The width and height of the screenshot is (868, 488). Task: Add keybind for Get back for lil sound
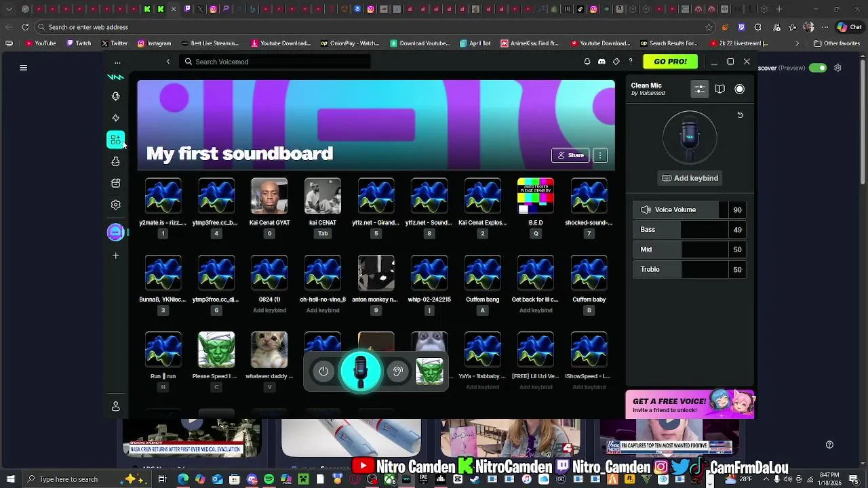(536, 310)
